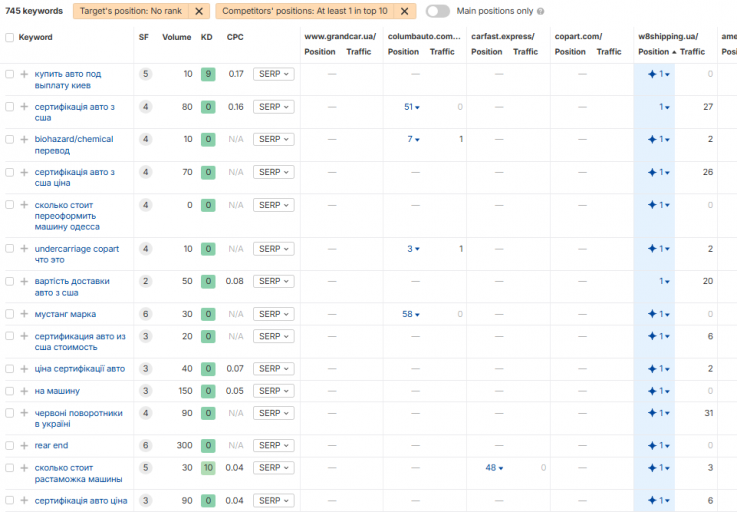This screenshot has width=737, height=512.
Task: Click plus icon for 'undercarriage copart что это'
Action: point(24,249)
